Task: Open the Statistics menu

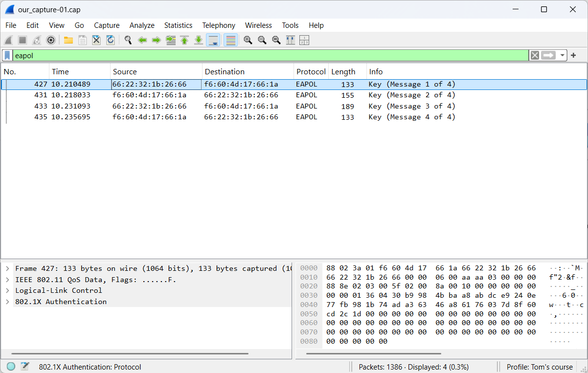Action: point(178,25)
